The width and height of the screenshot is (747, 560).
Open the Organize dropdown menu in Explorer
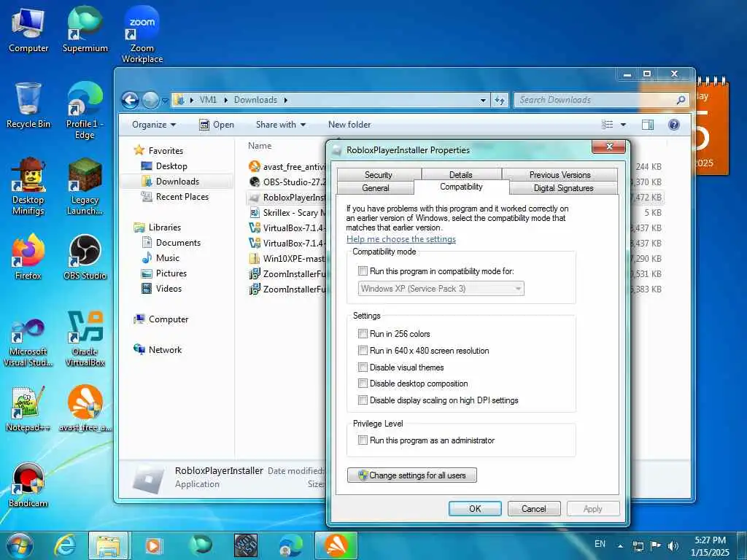tap(154, 125)
